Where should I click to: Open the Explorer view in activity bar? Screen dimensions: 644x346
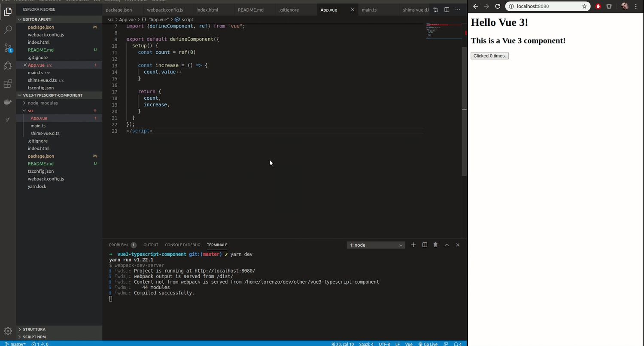[8, 12]
